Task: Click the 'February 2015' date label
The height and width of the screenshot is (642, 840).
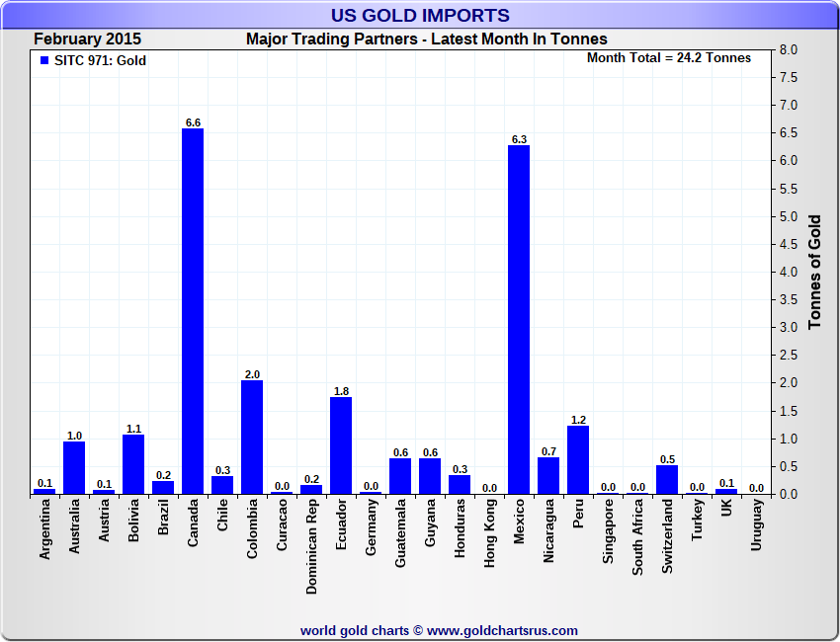Action: pos(87,40)
